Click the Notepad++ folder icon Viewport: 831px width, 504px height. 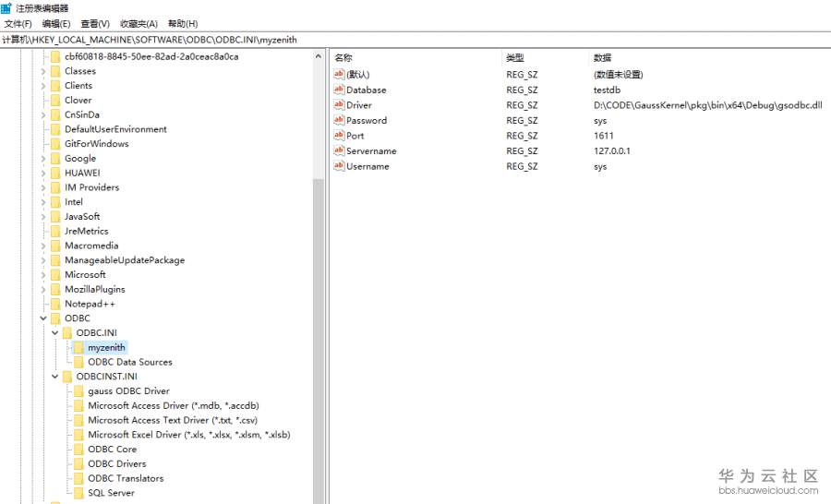point(55,304)
